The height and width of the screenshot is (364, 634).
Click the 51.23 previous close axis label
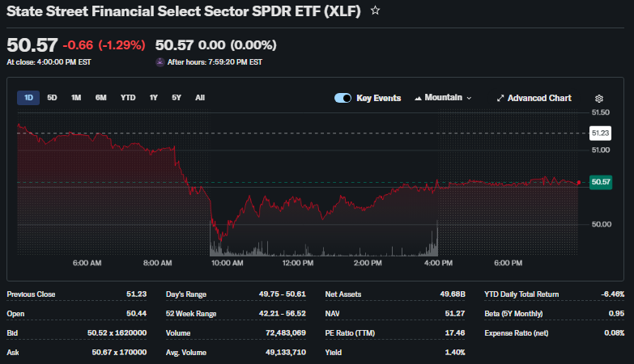[600, 133]
